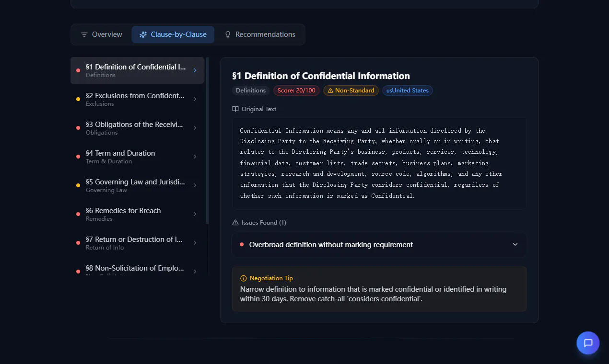The image size is (609, 364).
Task: Click chevron on §6 Remedies for Breach row
Action: 195,214
